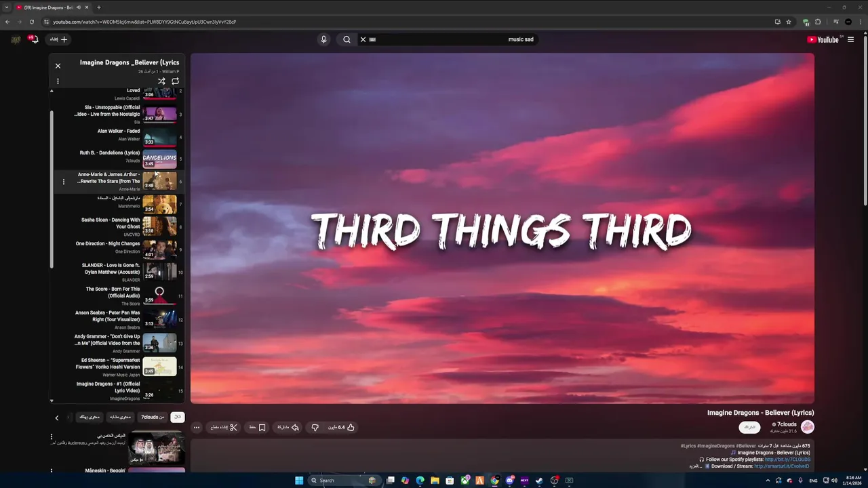Bookmark this page with the star icon

(789, 22)
